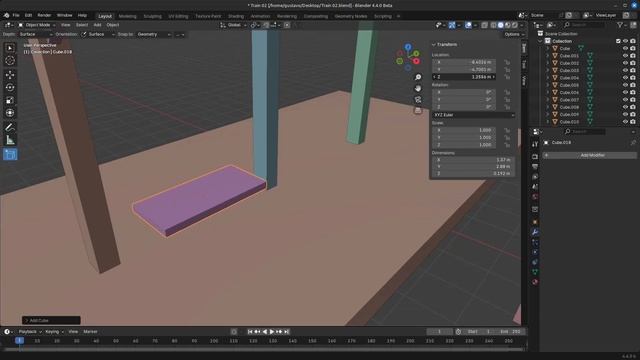Select the Select Box tool

coord(10,48)
